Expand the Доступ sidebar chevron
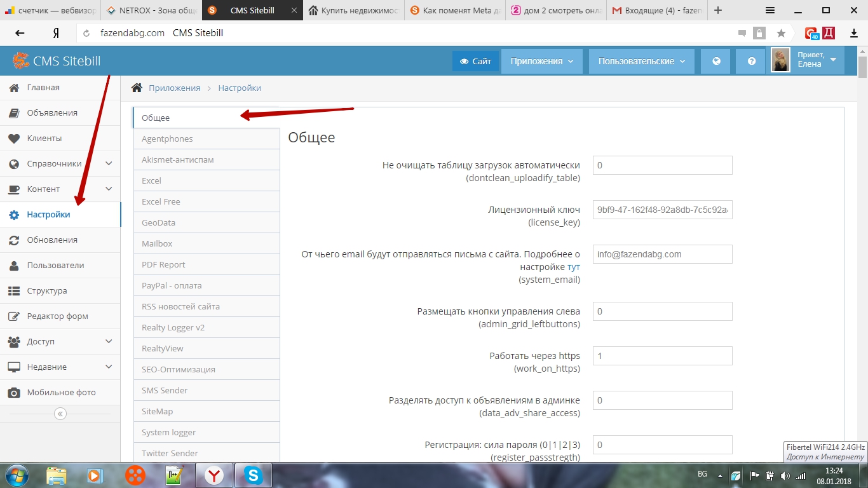The height and width of the screenshot is (488, 868). tap(109, 341)
